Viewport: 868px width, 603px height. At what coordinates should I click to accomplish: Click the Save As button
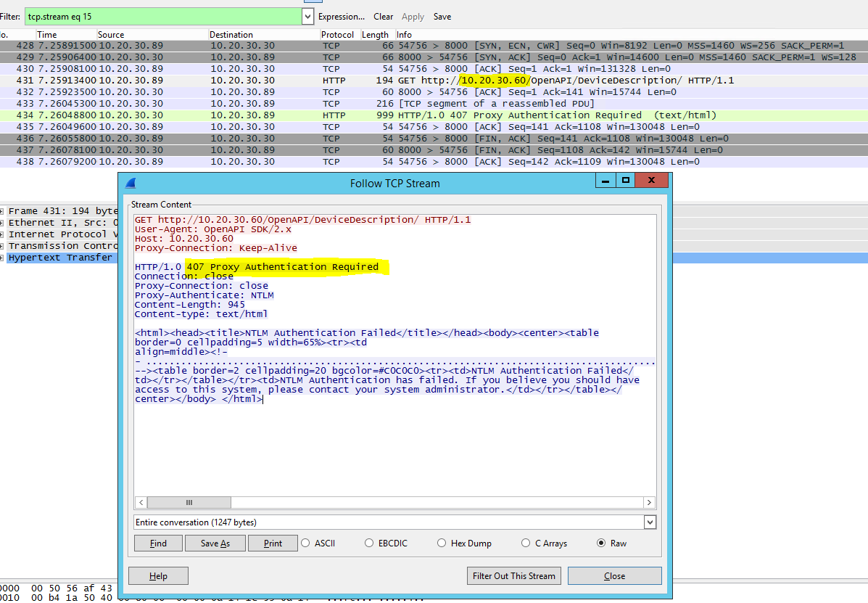pos(215,543)
